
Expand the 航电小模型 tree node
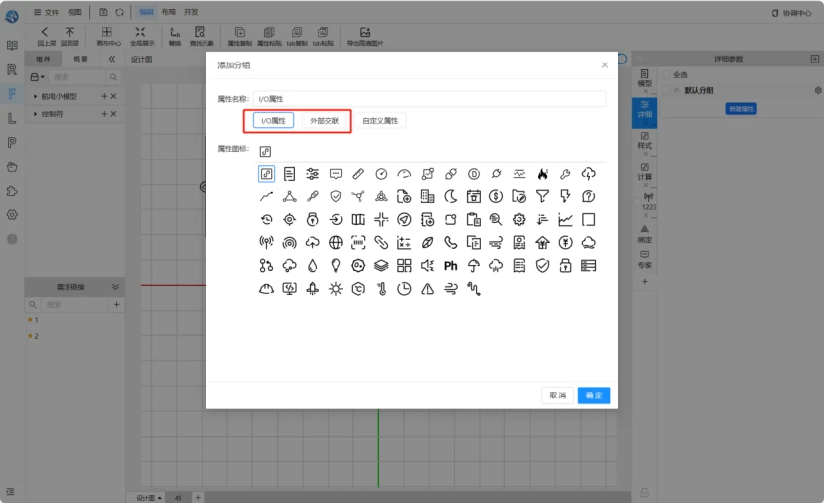coord(35,96)
